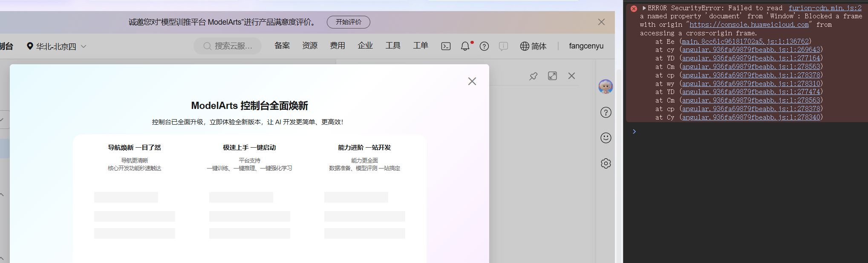Open furion-cdn.min.js:2 source link
Image resolution: width=868 pixels, height=263 pixels.
click(x=825, y=8)
